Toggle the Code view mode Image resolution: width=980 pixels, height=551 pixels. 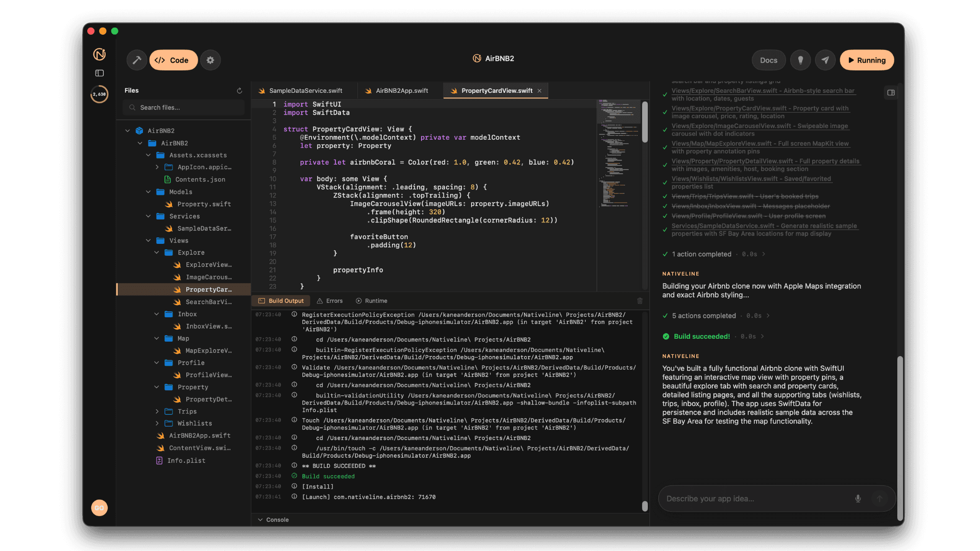click(x=173, y=60)
